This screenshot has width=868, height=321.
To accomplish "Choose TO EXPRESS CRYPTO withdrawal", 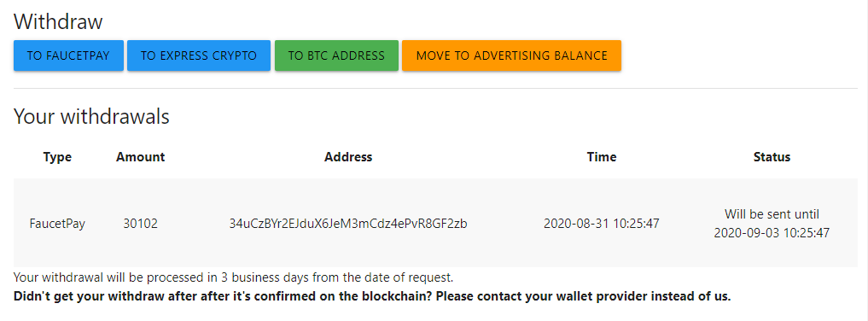I will 199,55.
